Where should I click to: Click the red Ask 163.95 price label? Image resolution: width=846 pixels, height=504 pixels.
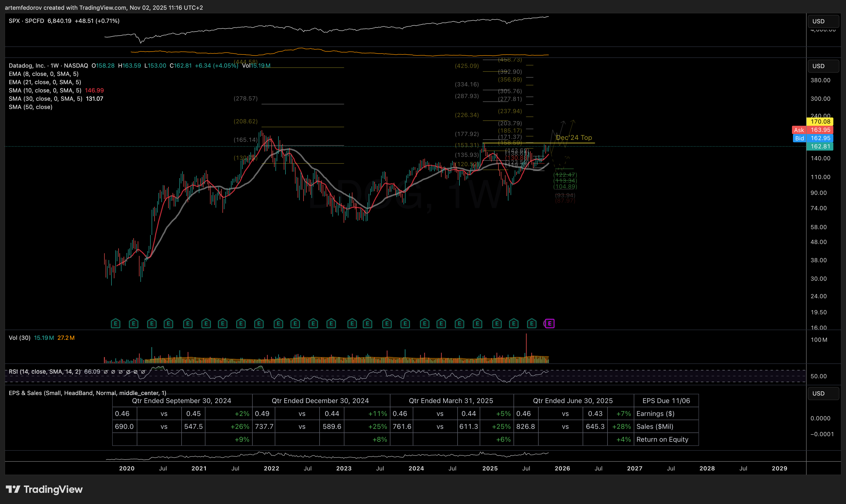[x=812, y=130]
